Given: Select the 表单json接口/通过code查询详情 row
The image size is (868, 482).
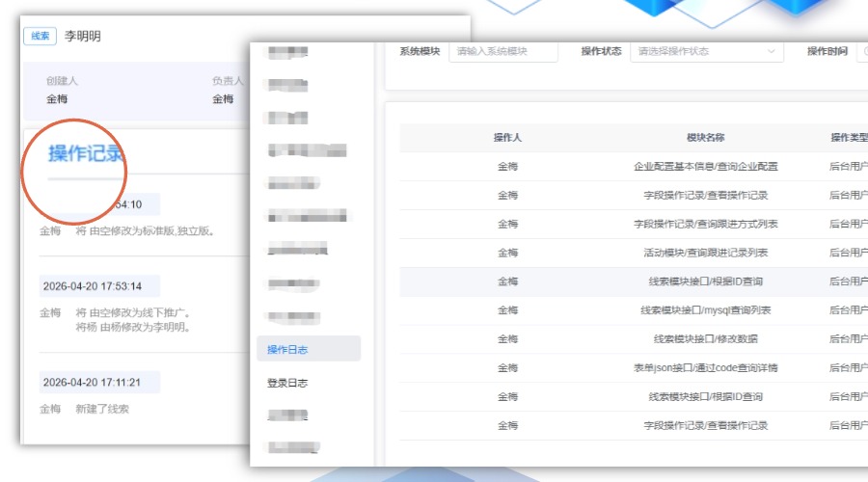Looking at the screenshot, I should pos(705,368).
